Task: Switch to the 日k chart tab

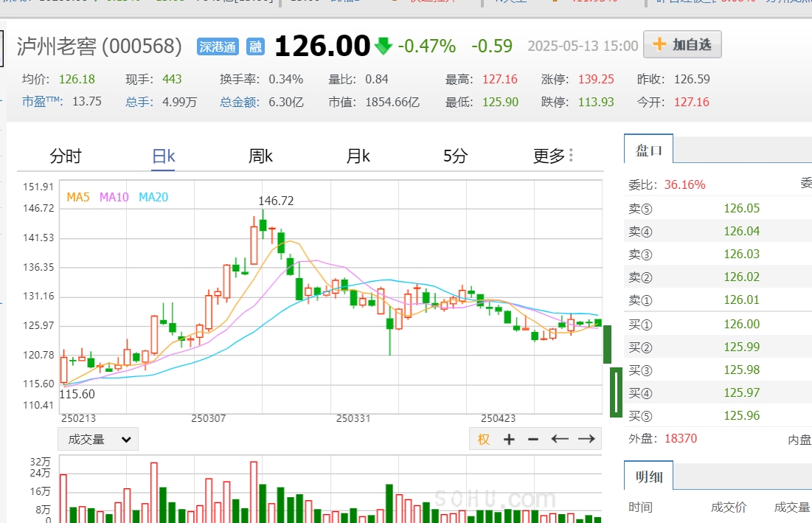Action: [164, 156]
